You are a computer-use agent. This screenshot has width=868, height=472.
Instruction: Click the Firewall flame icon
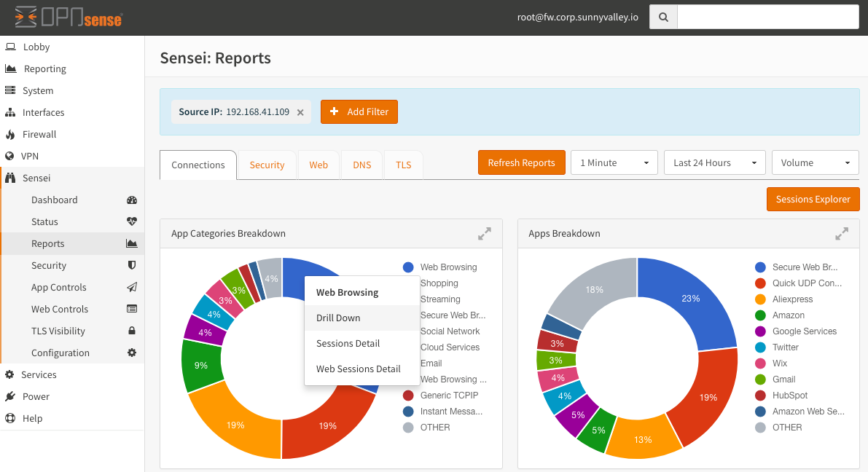click(x=10, y=134)
